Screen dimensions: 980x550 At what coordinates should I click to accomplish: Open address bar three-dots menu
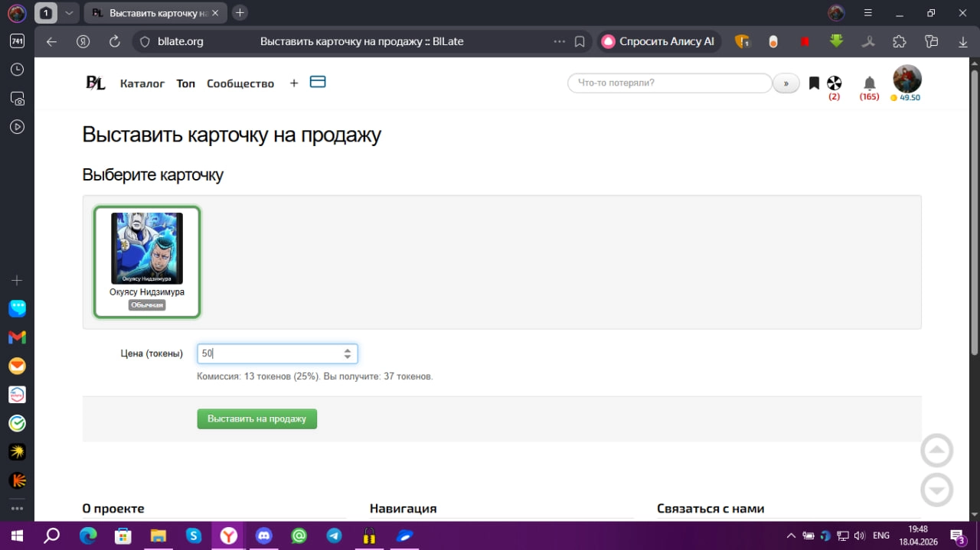[x=560, y=42]
